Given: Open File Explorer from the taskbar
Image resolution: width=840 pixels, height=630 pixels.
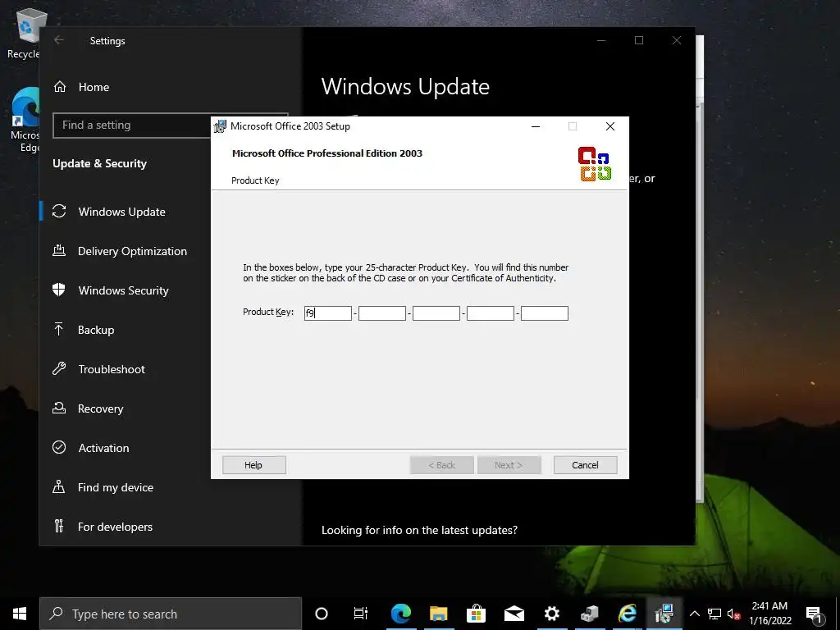Looking at the screenshot, I should point(438,614).
